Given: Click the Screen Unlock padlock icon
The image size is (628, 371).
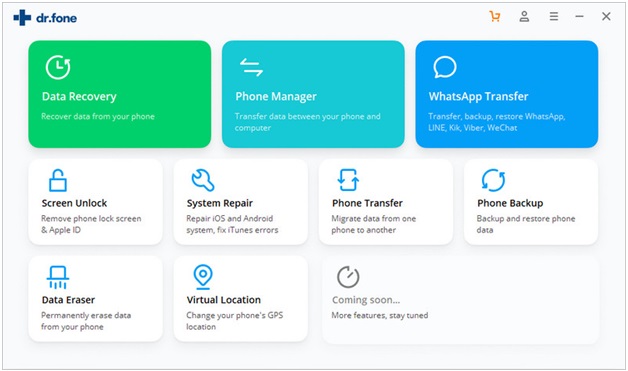Looking at the screenshot, I should tap(58, 180).
